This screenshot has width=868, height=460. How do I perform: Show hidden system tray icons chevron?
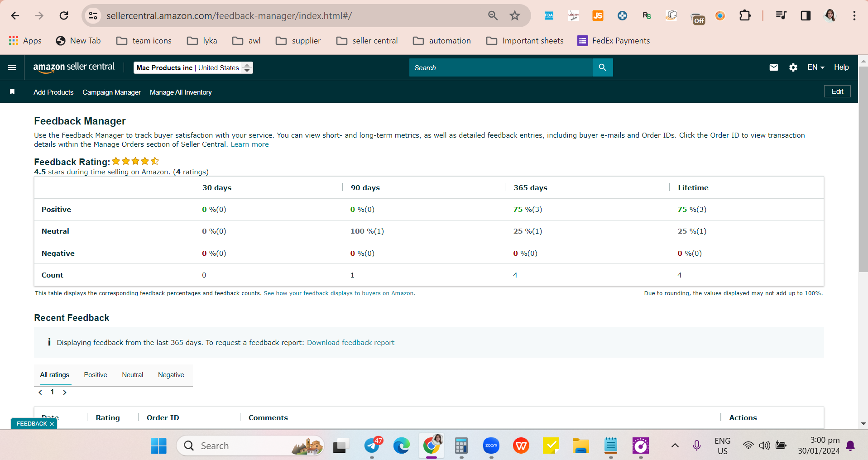tap(675, 446)
